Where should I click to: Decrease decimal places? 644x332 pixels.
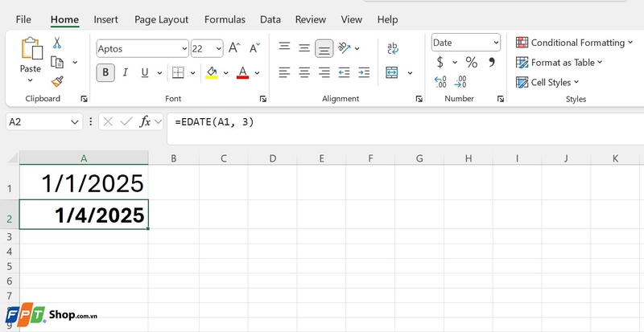click(x=460, y=82)
